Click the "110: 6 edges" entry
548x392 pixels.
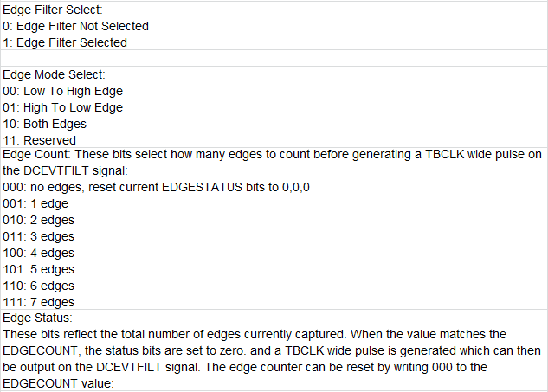(38, 286)
